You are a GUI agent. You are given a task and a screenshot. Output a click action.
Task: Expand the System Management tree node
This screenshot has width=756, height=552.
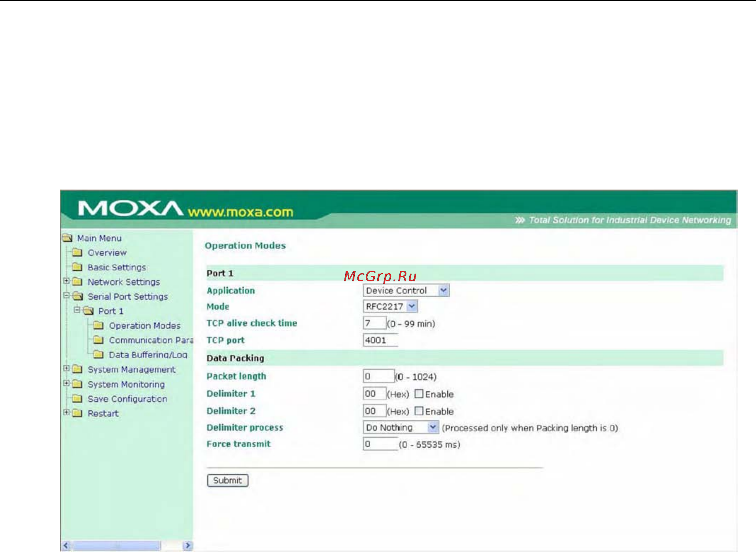(x=66, y=368)
